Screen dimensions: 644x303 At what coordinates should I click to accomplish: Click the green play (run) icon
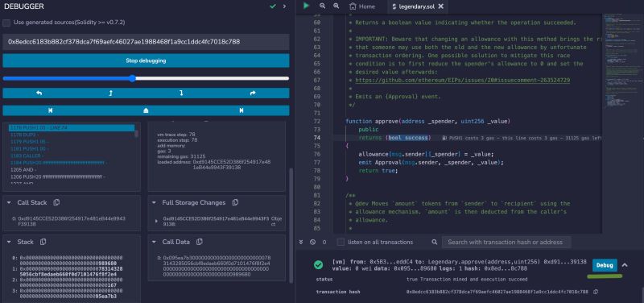pos(306,6)
